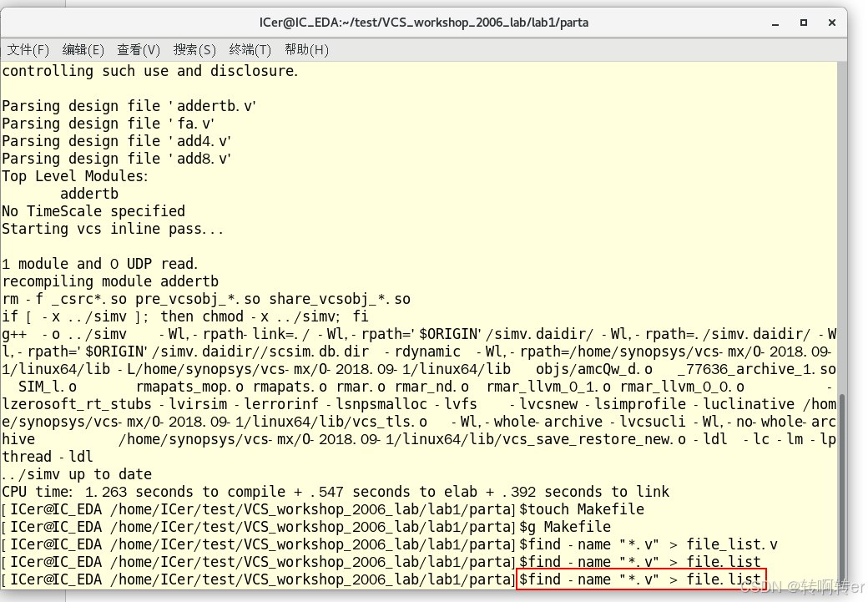
Task: Click the ../simv up to date line
Action: pyautogui.click(x=75, y=473)
